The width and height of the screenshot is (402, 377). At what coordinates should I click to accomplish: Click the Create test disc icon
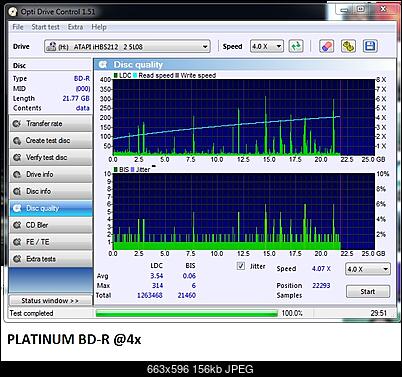pos(17,141)
